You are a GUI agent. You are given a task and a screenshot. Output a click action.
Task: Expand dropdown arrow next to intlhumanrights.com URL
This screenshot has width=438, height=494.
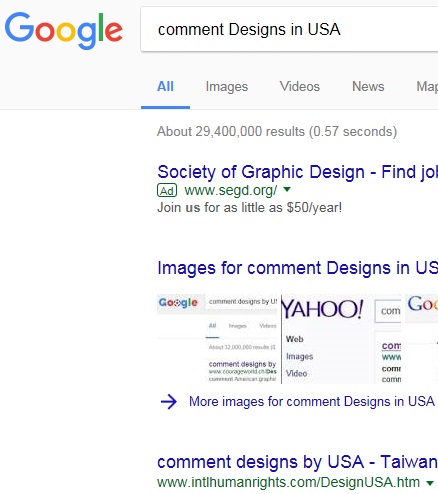pos(430,482)
